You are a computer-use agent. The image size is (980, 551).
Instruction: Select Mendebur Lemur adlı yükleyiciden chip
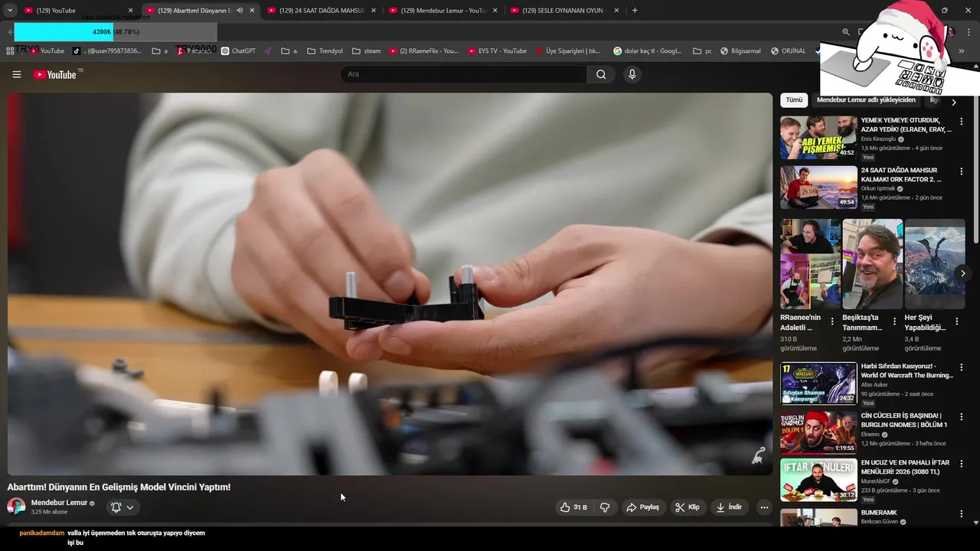pos(866,100)
